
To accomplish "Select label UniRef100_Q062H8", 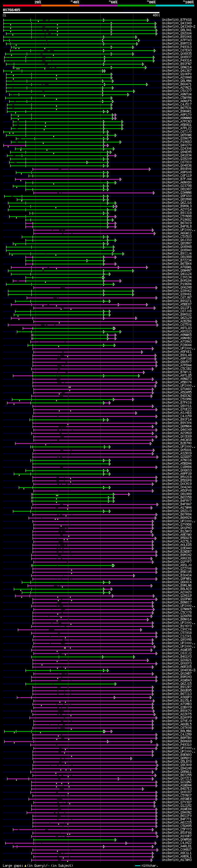I will pos(177,287).
